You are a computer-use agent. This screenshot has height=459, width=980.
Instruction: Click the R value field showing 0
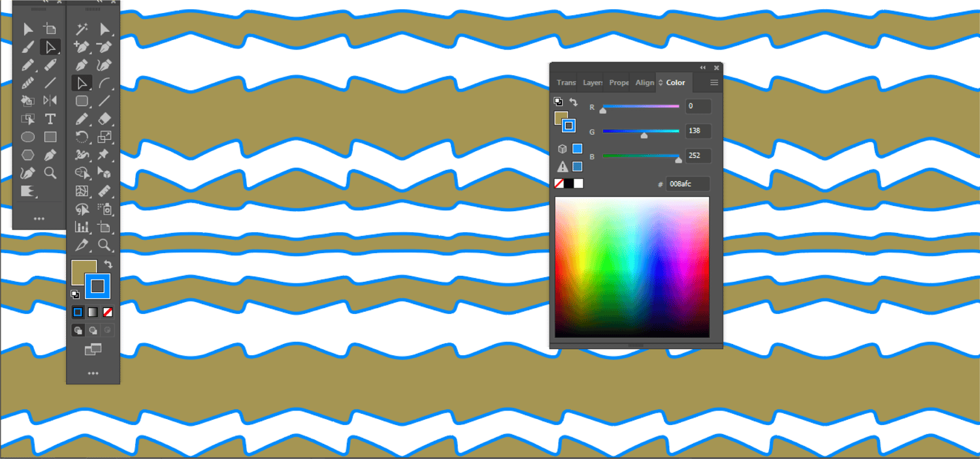(x=698, y=106)
